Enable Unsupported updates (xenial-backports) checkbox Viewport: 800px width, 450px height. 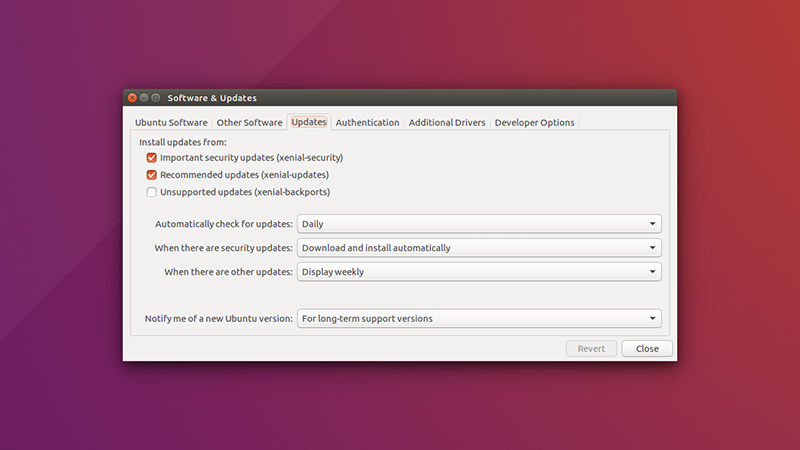tap(152, 192)
